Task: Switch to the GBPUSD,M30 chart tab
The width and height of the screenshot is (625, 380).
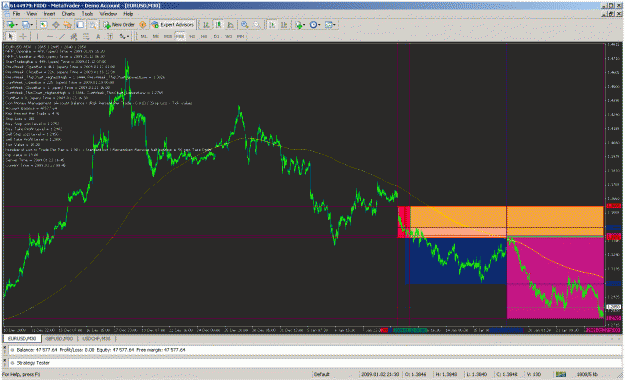Action: [59, 339]
